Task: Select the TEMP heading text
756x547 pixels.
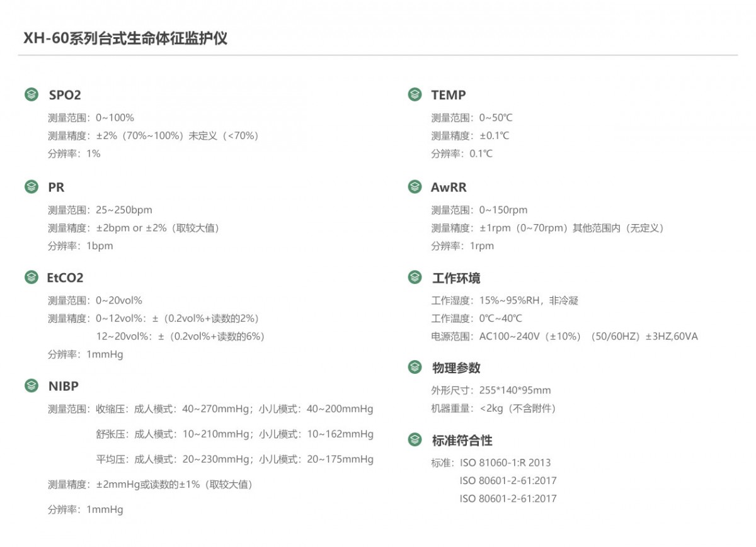Action: coord(449,96)
